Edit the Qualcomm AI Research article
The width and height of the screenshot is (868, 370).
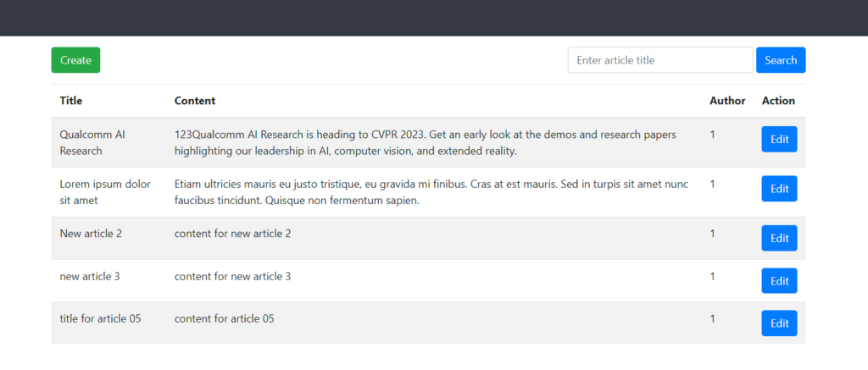[x=779, y=140]
